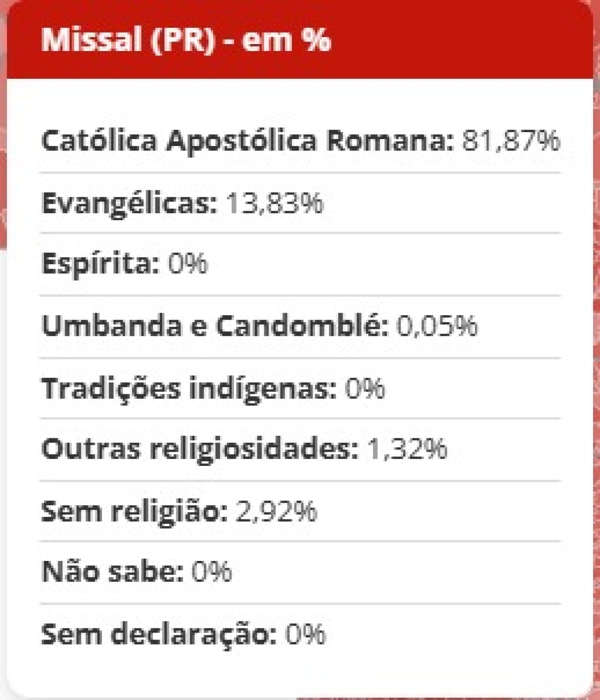Click the 81,87% Catholic value
Screen dimensions: 600x700
pyautogui.click(x=510, y=140)
